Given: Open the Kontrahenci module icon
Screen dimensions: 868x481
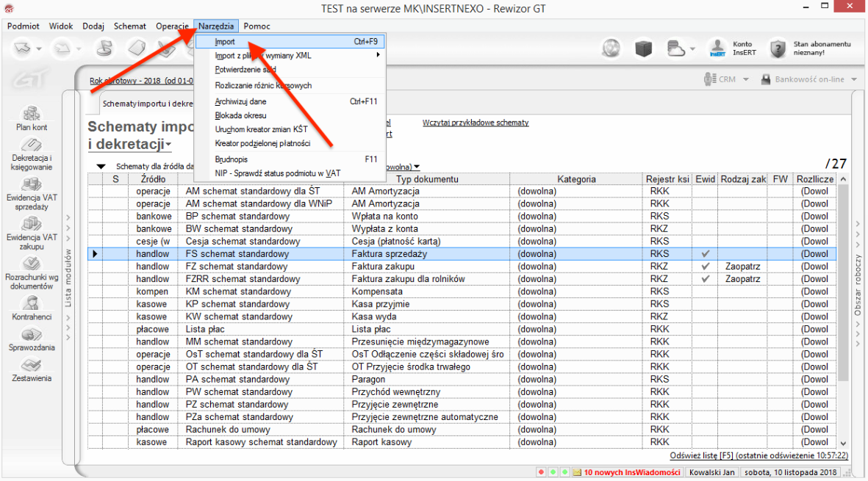Looking at the screenshot, I should pyautogui.click(x=32, y=303).
